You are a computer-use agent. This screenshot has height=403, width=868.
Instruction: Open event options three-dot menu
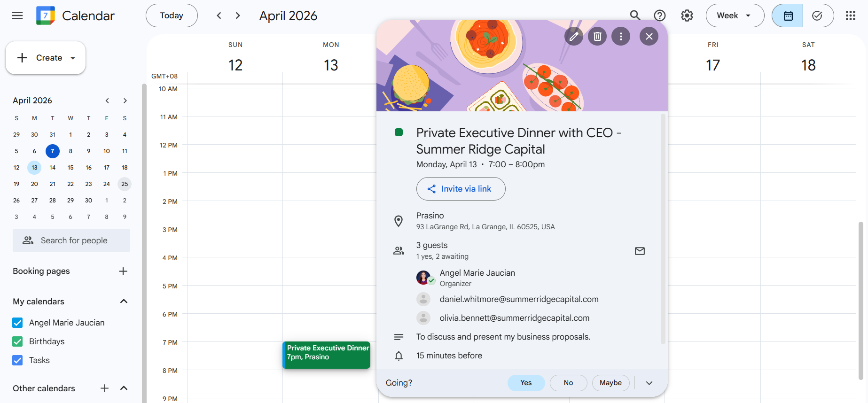tap(621, 36)
